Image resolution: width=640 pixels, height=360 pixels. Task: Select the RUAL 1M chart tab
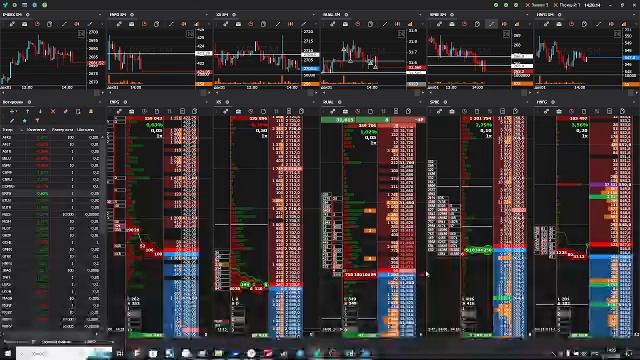click(332, 15)
